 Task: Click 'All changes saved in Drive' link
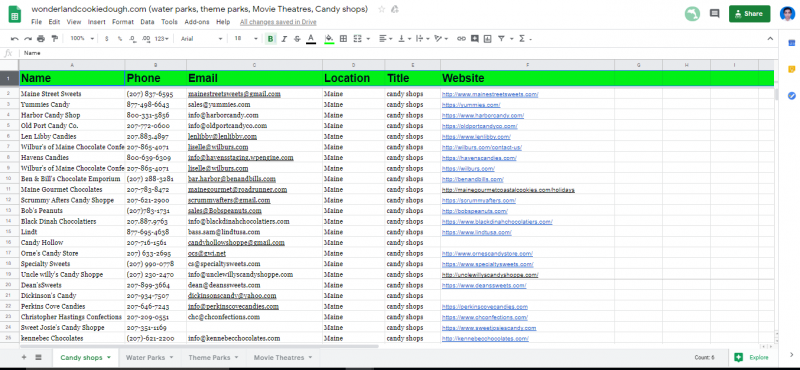(278, 22)
